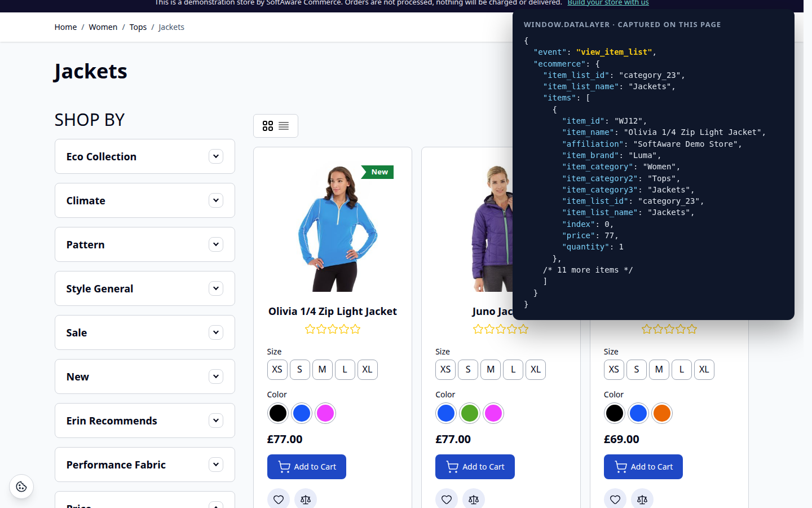Open Olivia 1/4 Zip Light Jacket title link
This screenshot has width=812, height=508.
(x=333, y=312)
